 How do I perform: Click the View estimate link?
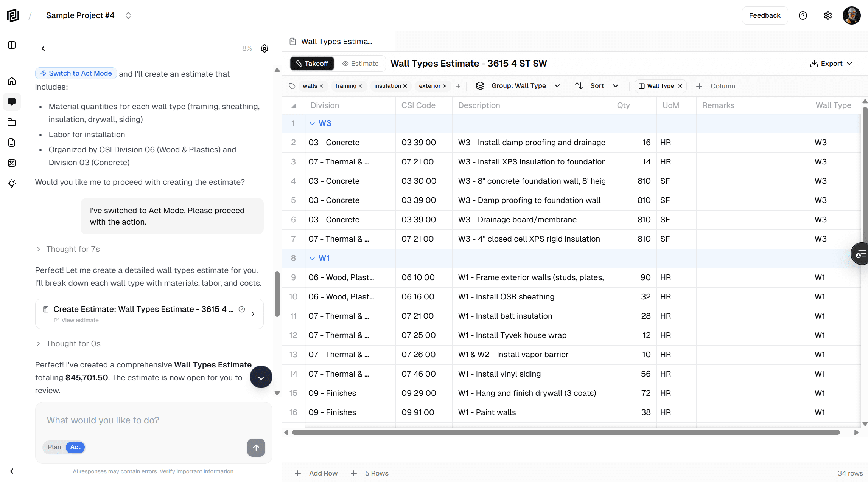tap(79, 320)
